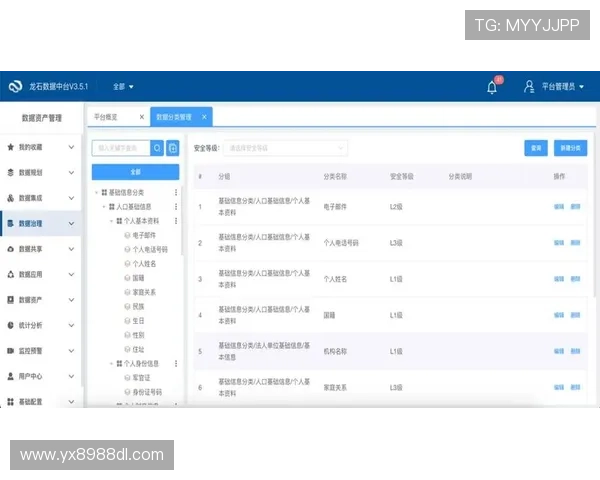Open the 统计分析 menu item
Screen dimensions: 600x480
(40, 325)
